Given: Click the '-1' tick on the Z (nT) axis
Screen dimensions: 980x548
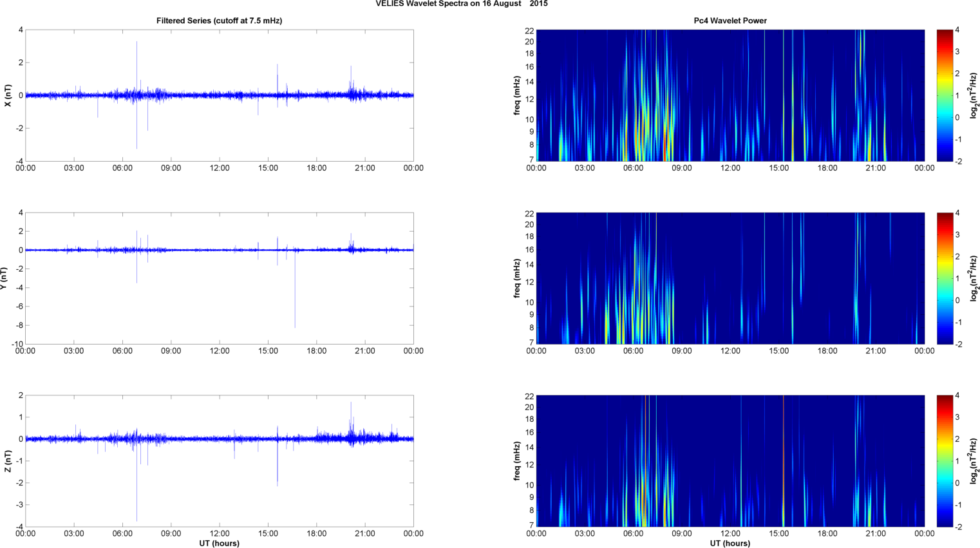Looking at the screenshot, I should [19, 461].
